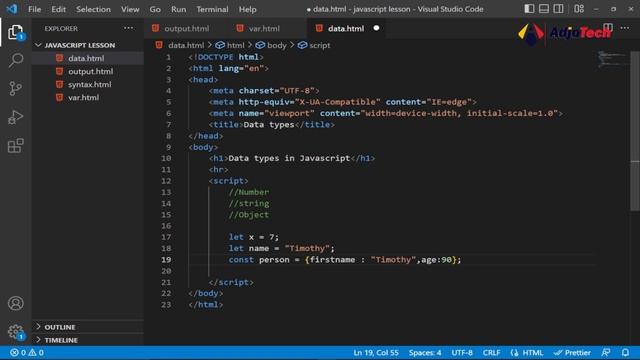Image resolution: width=640 pixels, height=360 pixels.
Task: Click line number 12 in gutter
Action: (x=166, y=181)
